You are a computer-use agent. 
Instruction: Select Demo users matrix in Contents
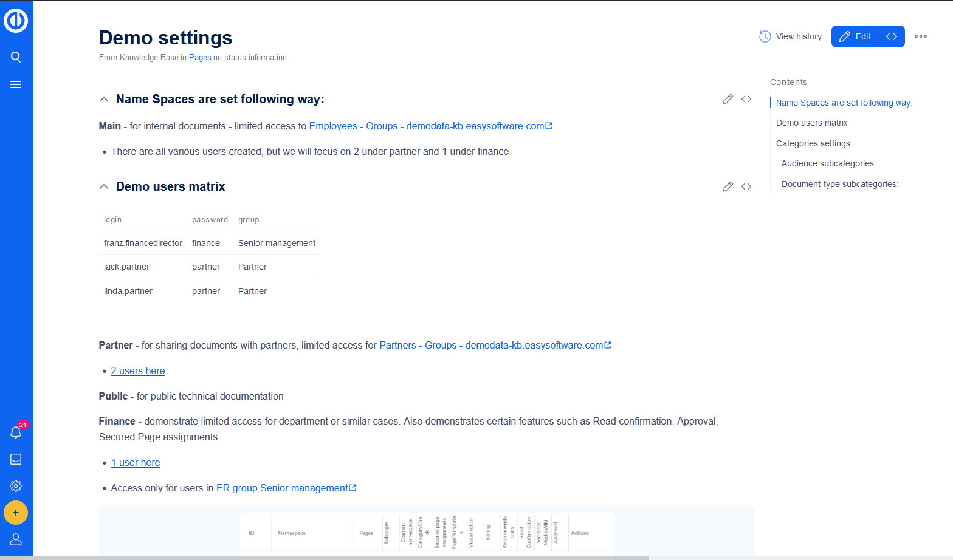tap(811, 123)
